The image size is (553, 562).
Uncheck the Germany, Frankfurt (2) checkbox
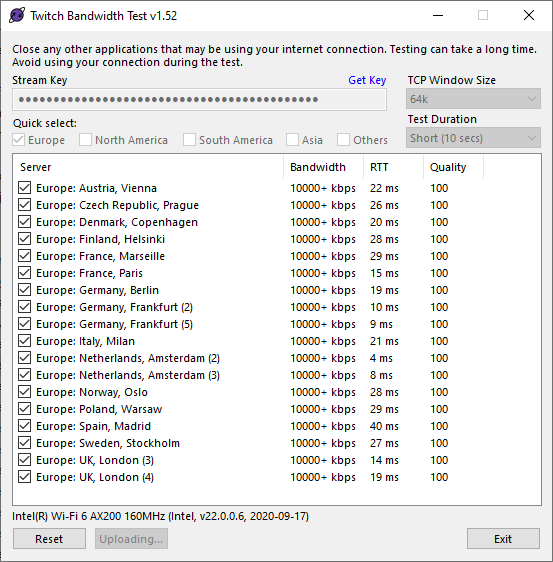pyautogui.click(x=24, y=307)
